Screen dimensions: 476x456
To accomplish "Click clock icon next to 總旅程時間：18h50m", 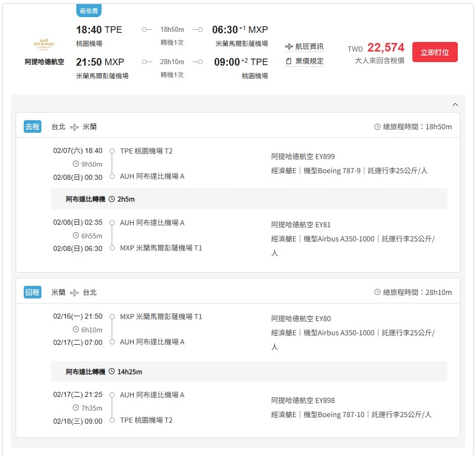I will click(377, 127).
